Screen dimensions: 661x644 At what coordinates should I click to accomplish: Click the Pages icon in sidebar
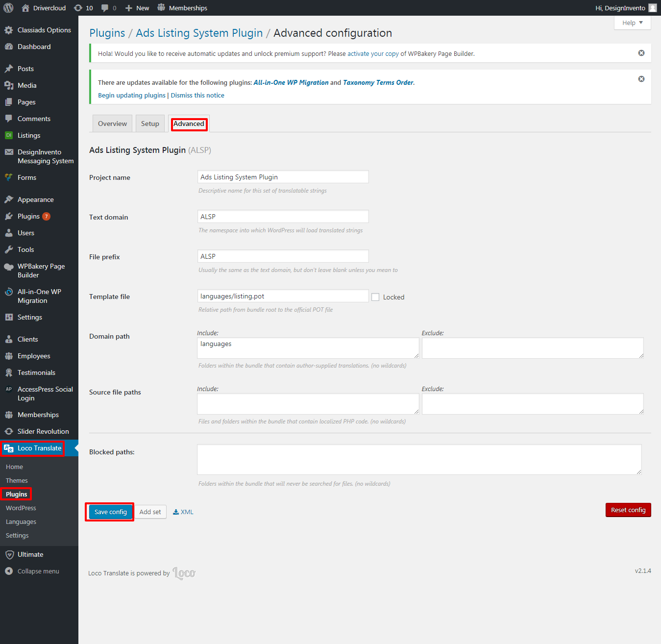point(9,102)
